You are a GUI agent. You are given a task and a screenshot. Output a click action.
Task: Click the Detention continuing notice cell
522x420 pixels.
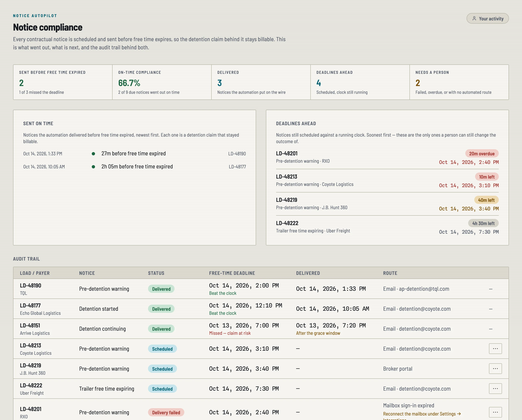tap(102, 329)
